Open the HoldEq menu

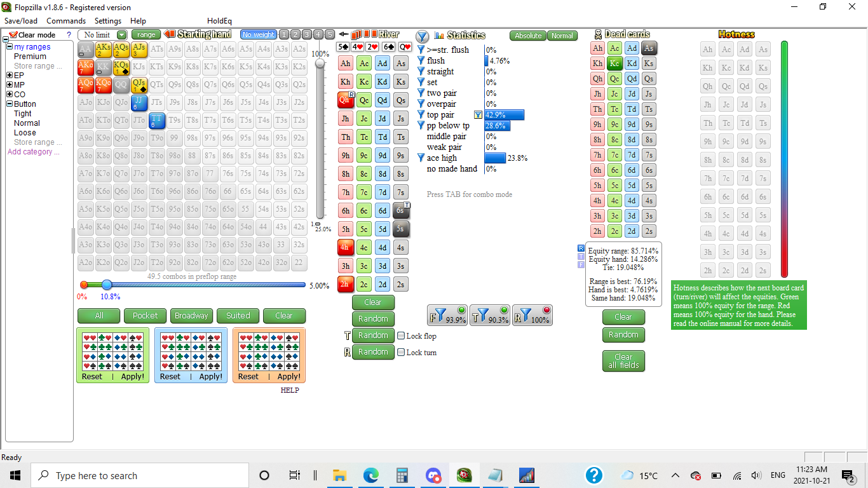(219, 21)
